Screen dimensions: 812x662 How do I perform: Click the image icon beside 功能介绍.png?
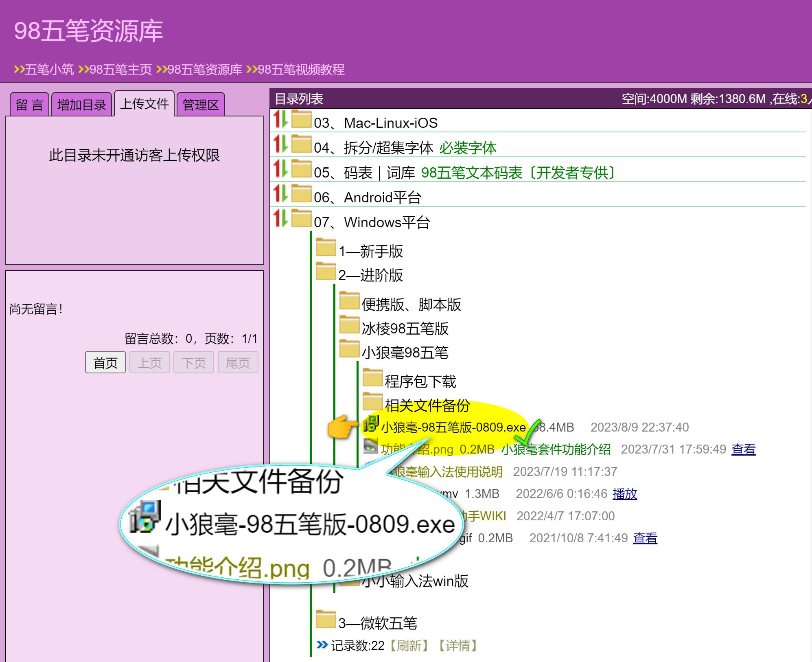point(370,446)
